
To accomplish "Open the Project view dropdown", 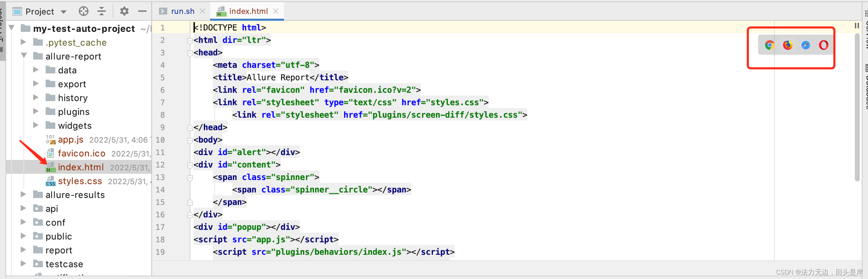I will pos(64,12).
